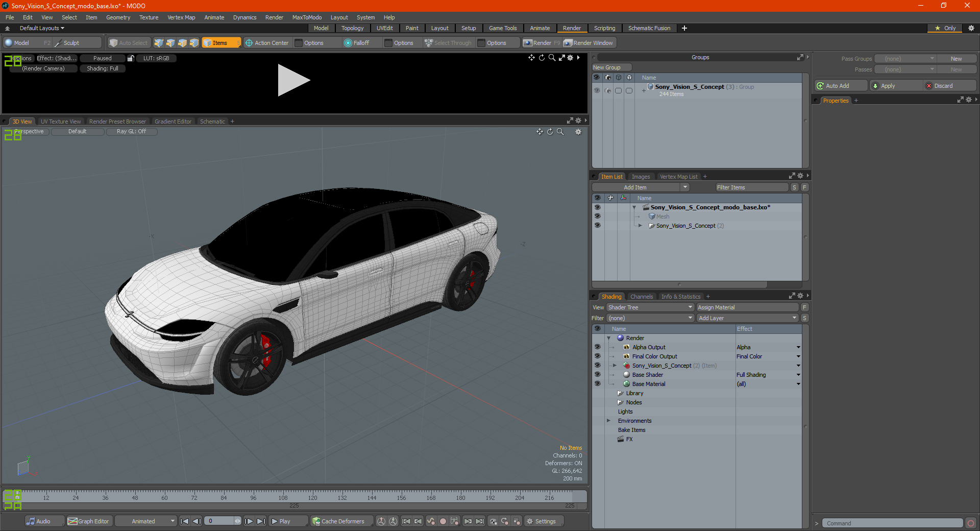Step back one frame
The width and height of the screenshot is (980, 531).
(197, 521)
